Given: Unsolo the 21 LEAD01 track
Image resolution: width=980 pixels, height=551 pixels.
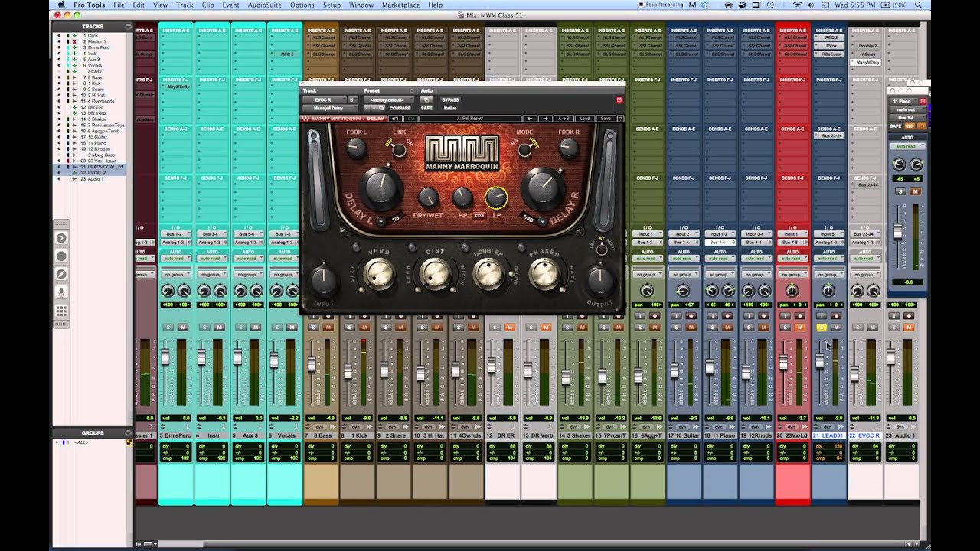Looking at the screenshot, I should click(x=822, y=328).
